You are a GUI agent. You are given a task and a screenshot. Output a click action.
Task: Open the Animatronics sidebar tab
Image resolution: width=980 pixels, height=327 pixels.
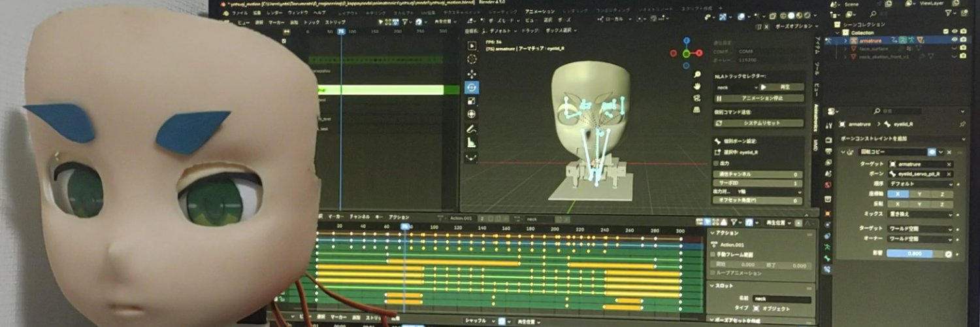coord(816,116)
